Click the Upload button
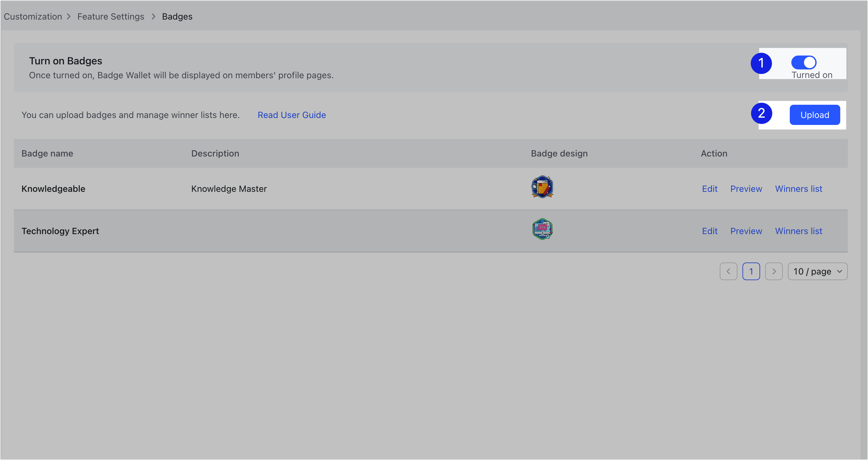868x460 pixels. [x=814, y=115]
